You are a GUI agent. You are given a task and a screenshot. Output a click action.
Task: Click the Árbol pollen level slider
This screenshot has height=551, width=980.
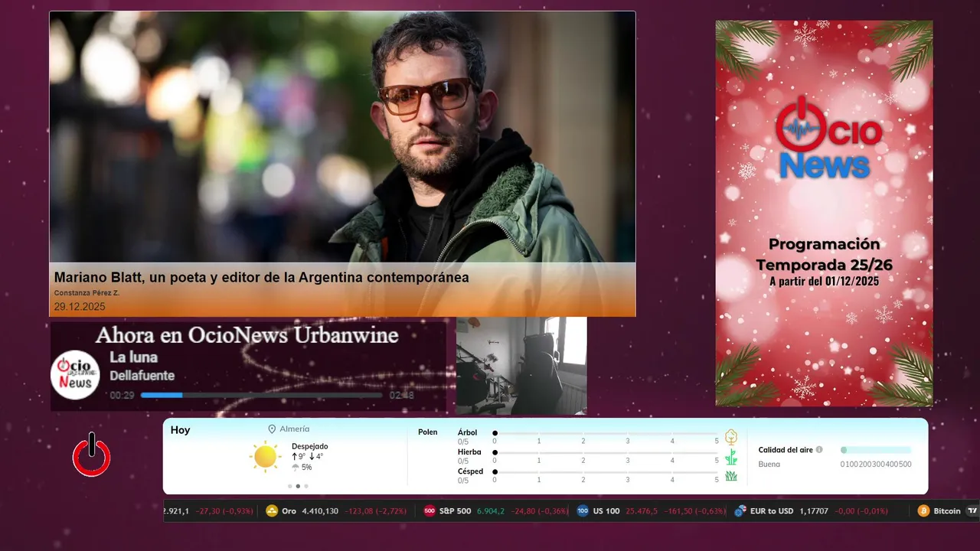[x=606, y=433]
